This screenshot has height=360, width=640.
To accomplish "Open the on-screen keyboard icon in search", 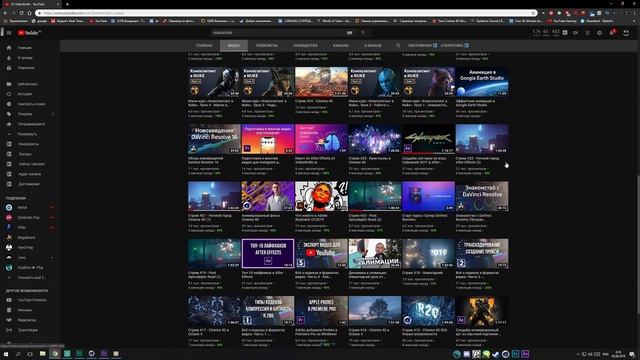I will (349, 33).
